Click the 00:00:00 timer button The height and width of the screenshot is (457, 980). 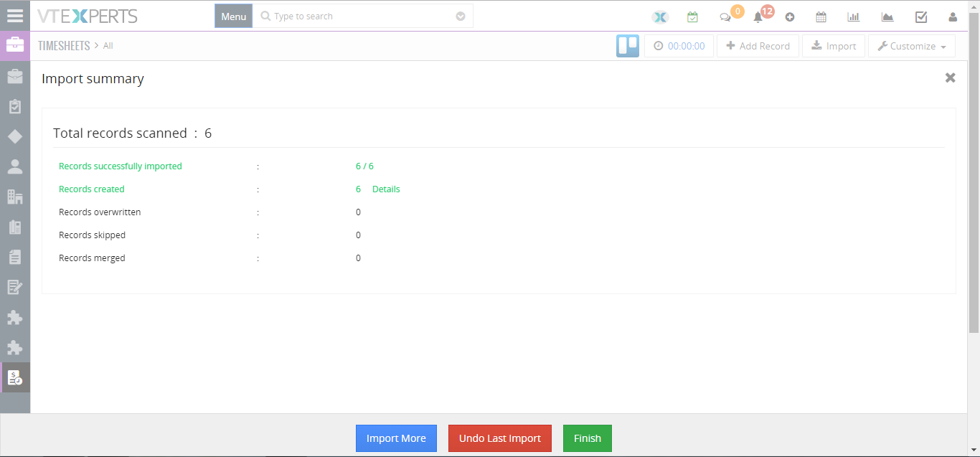(679, 46)
